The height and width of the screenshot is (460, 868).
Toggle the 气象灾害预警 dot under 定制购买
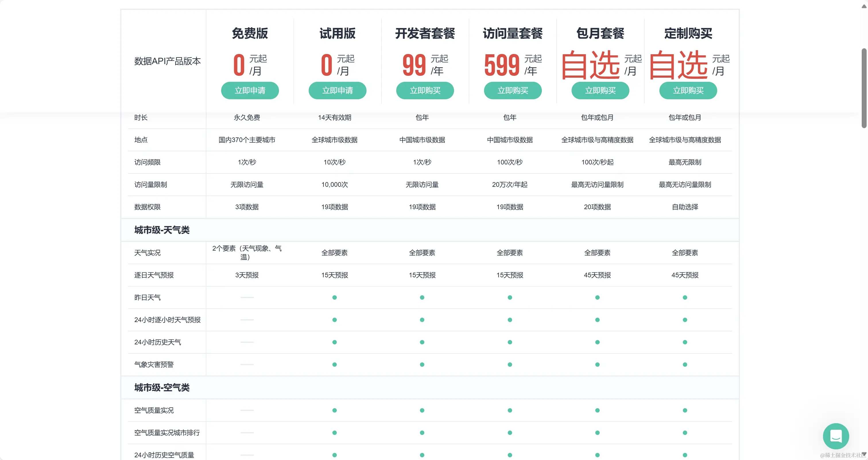click(x=685, y=364)
